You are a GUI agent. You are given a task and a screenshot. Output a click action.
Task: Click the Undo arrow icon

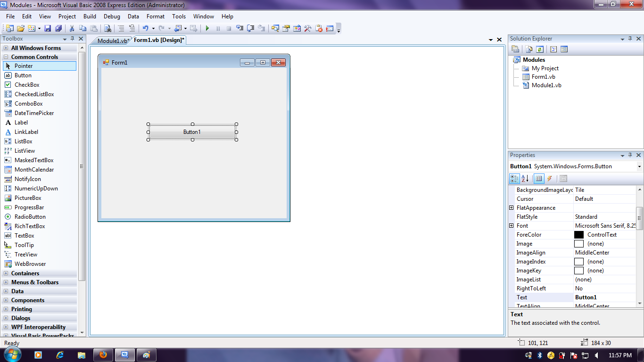click(146, 28)
